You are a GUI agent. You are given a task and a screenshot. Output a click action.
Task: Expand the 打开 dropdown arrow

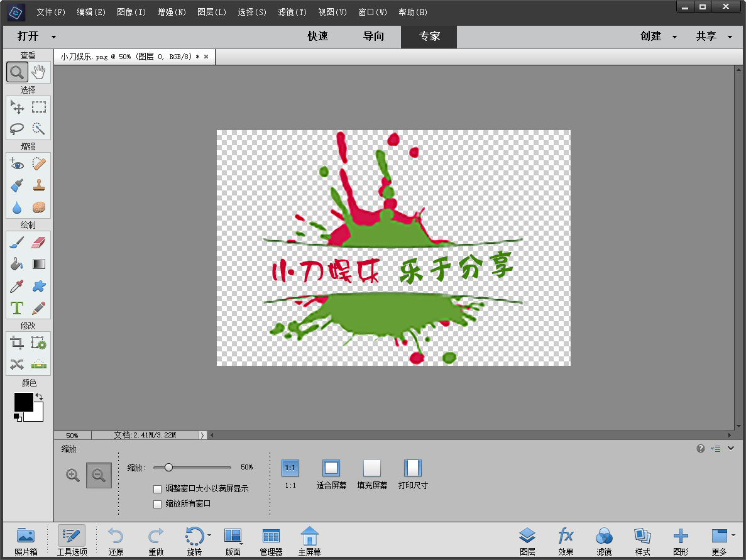point(53,37)
